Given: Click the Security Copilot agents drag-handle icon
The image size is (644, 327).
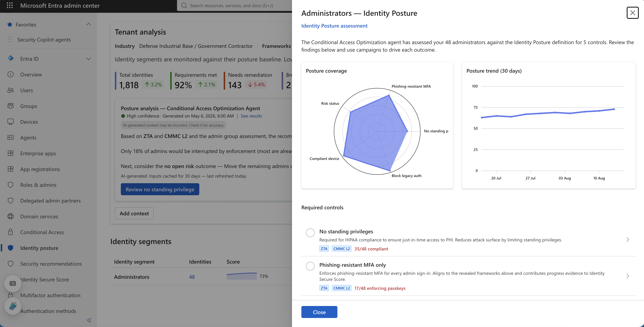Looking at the screenshot, I should (10, 39).
